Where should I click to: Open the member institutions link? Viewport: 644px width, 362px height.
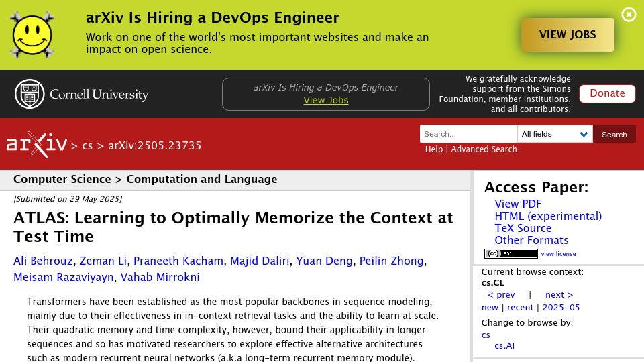coord(529,99)
